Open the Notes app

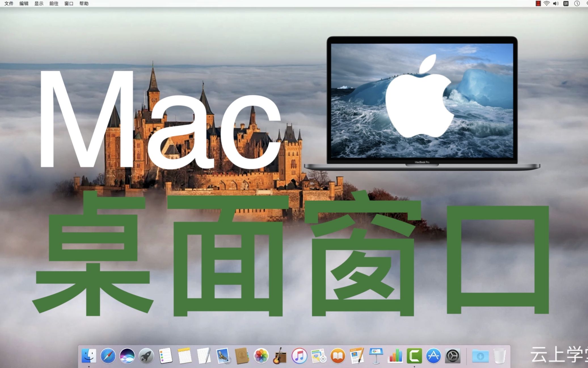coord(184,356)
